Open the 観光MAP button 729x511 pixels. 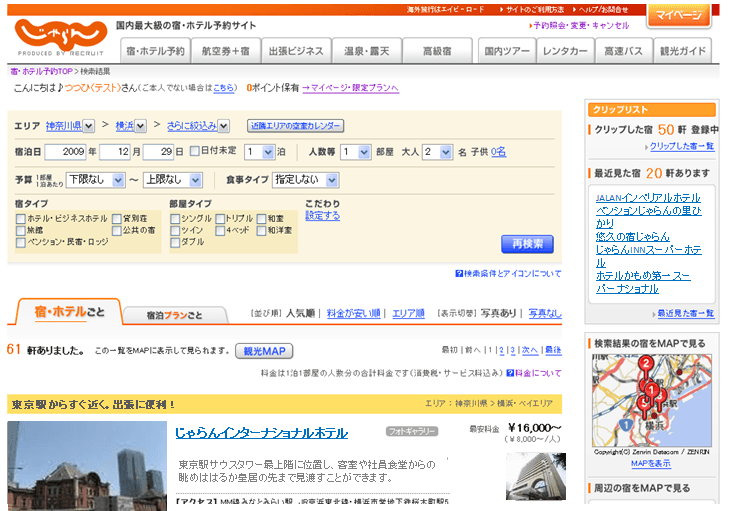click(x=264, y=351)
